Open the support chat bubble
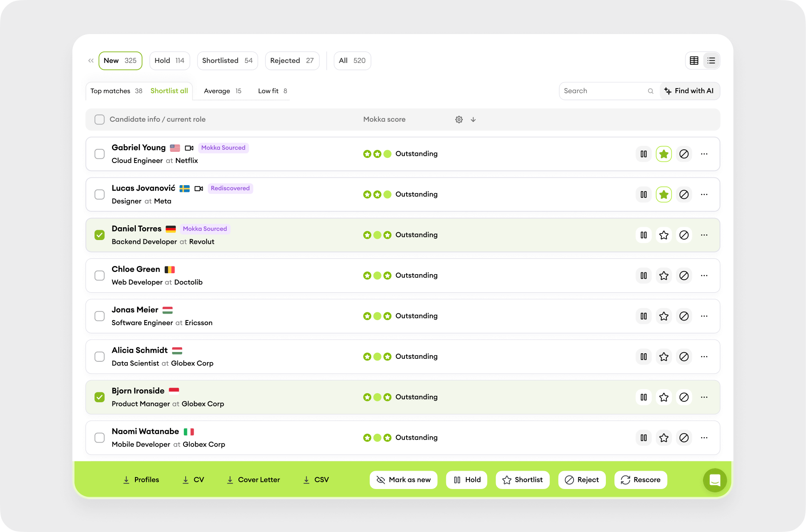Screen dimensions: 806x532 [x=715, y=480]
